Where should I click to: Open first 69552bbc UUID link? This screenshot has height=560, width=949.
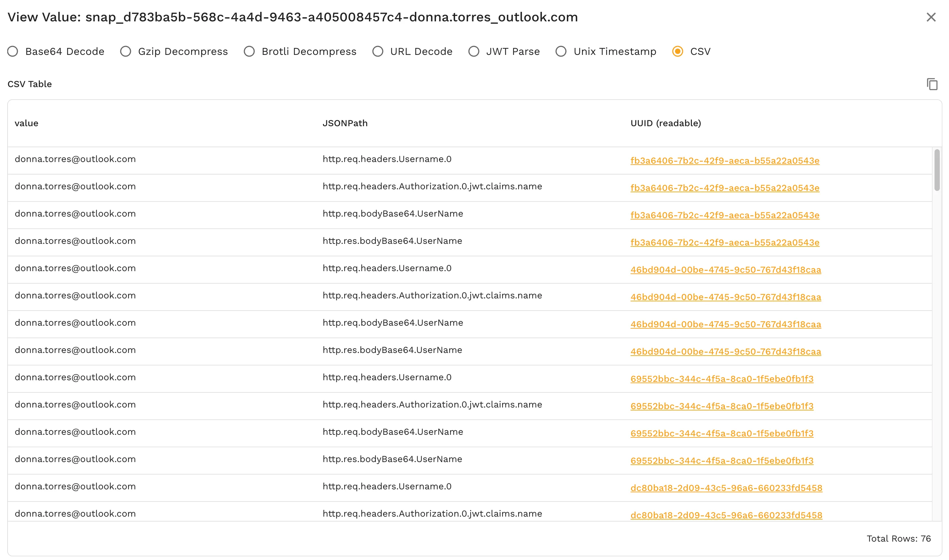[x=721, y=379]
